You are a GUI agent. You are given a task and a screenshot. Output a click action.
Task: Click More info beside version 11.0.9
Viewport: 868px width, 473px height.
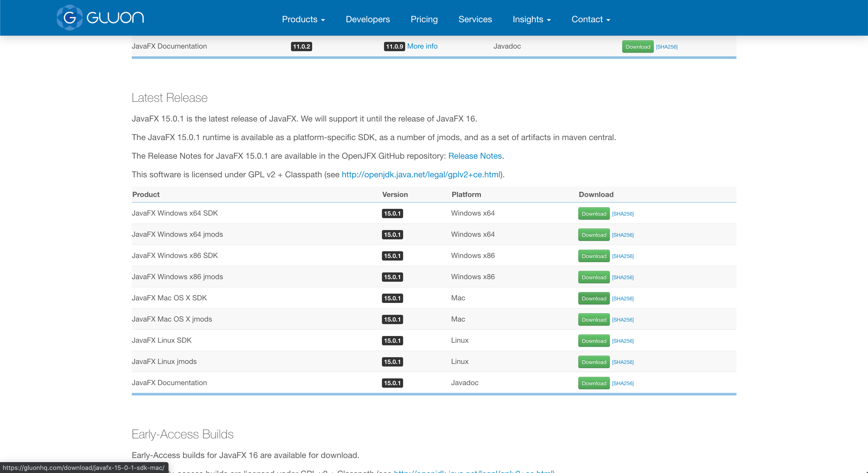pos(422,46)
